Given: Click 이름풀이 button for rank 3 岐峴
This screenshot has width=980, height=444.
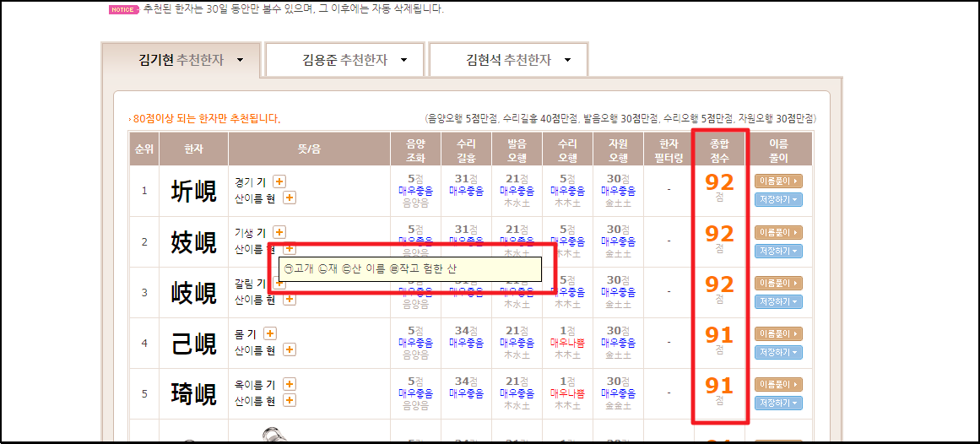Looking at the screenshot, I should pyautogui.click(x=778, y=284).
